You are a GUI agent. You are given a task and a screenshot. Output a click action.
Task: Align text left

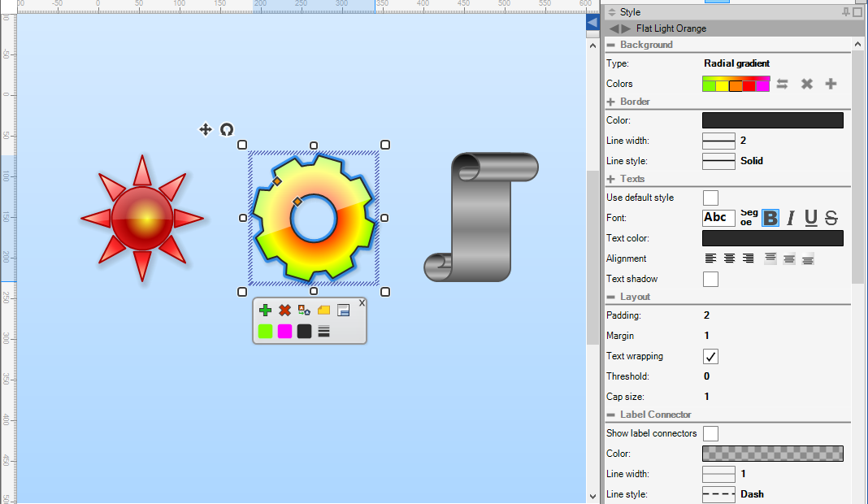(710, 258)
